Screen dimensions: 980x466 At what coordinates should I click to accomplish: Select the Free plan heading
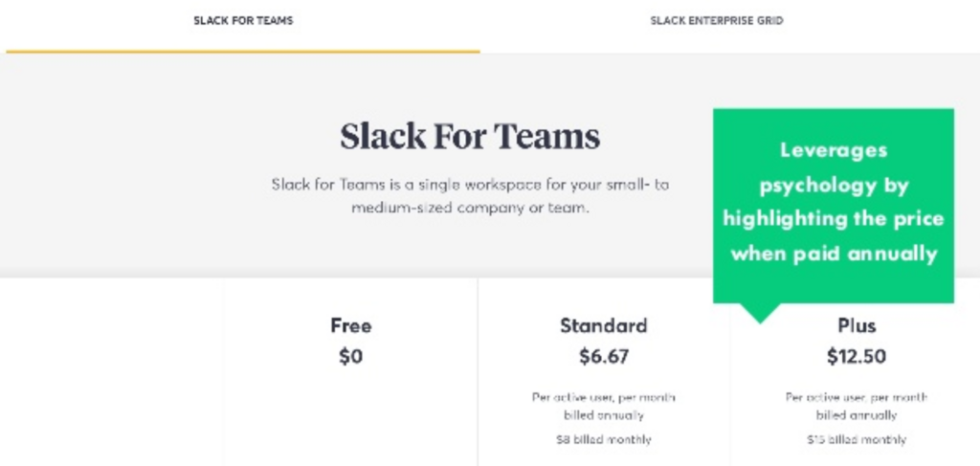click(350, 325)
